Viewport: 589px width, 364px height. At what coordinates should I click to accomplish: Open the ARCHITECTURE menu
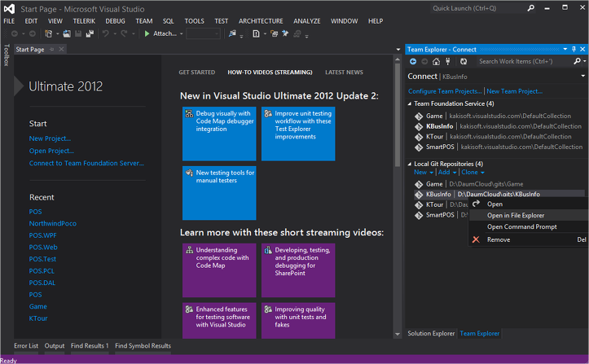point(261,21)
